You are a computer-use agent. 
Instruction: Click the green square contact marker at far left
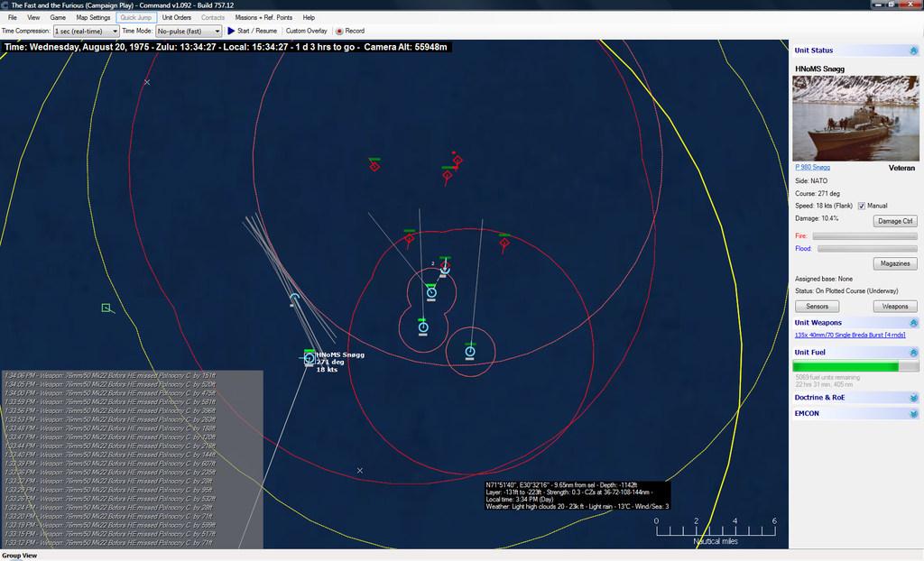coord(106,308)
